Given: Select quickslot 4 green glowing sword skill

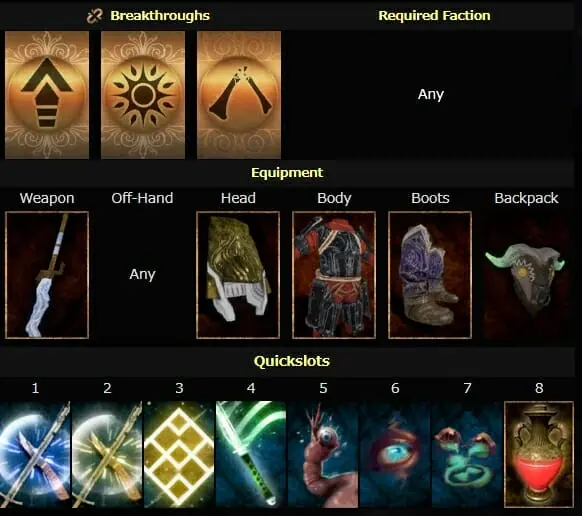Looking at the screenshot, I should [x=251, y=454].
